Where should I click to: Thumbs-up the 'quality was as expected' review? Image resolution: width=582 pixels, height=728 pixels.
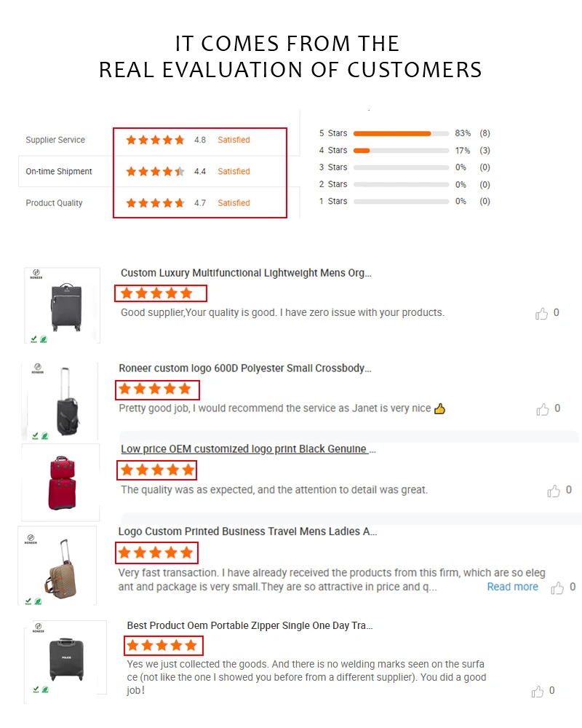click(554, 491)
